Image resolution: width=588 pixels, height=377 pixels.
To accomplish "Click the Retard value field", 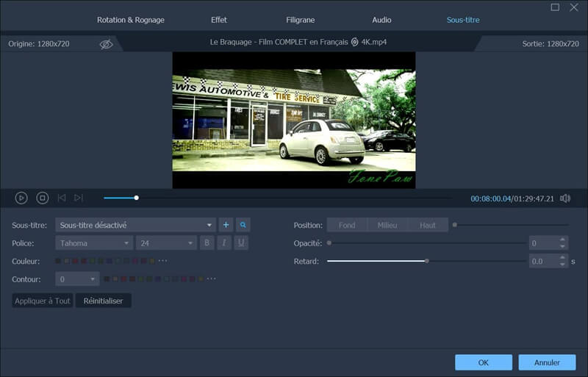I will pos(544,261).
